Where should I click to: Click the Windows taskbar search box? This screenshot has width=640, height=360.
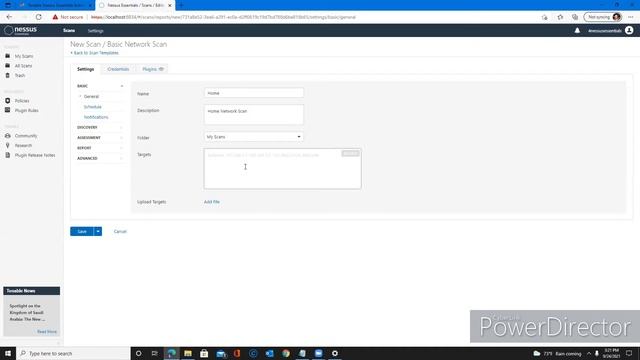(73, 353)
